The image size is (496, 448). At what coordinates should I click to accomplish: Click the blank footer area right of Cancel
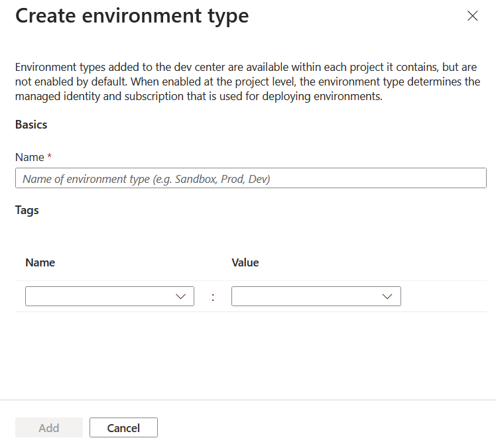pos(325,427)
